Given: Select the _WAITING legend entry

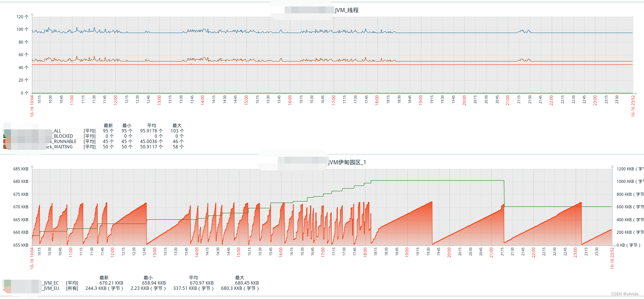Looking at the screenshot, I should click(x=59, y=147).
